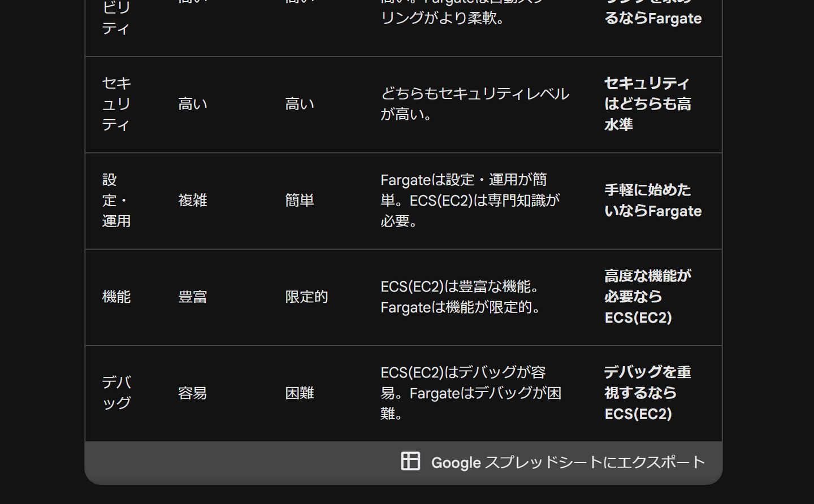Select description ECS(EC2)はデバッグが容易
The height and width of the screenshot is (504, 814).
464,383
